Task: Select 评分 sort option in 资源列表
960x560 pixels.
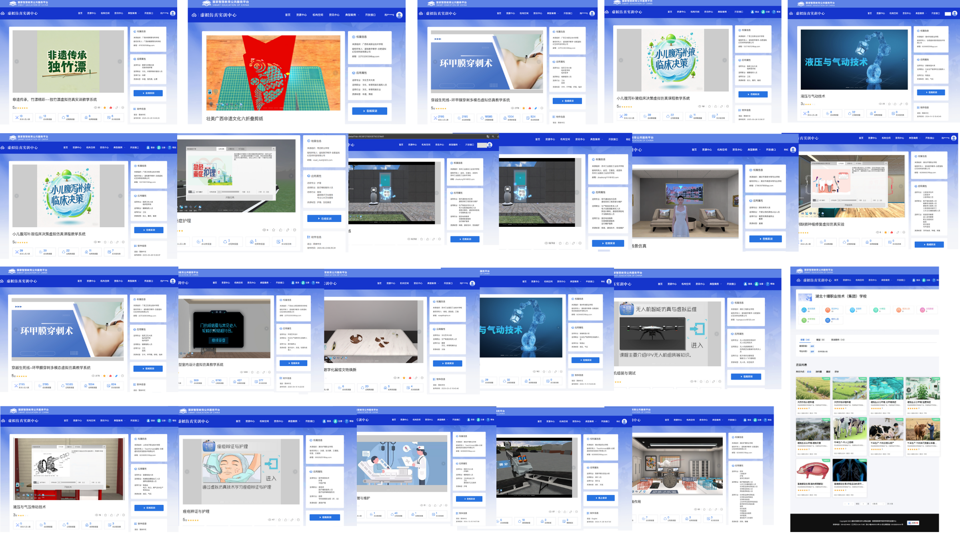Action: [x=837, y=372]
